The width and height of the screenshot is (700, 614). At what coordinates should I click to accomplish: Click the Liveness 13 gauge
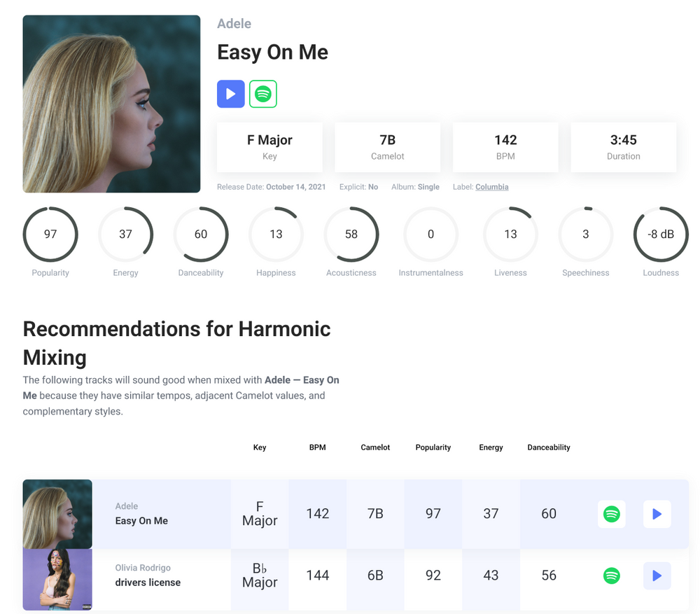click(510, 235)
